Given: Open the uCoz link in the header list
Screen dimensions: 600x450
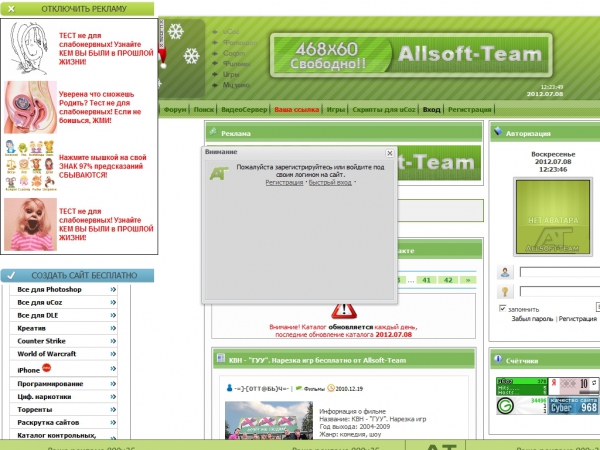Looking at the screenshot, I should click(231, 32).
